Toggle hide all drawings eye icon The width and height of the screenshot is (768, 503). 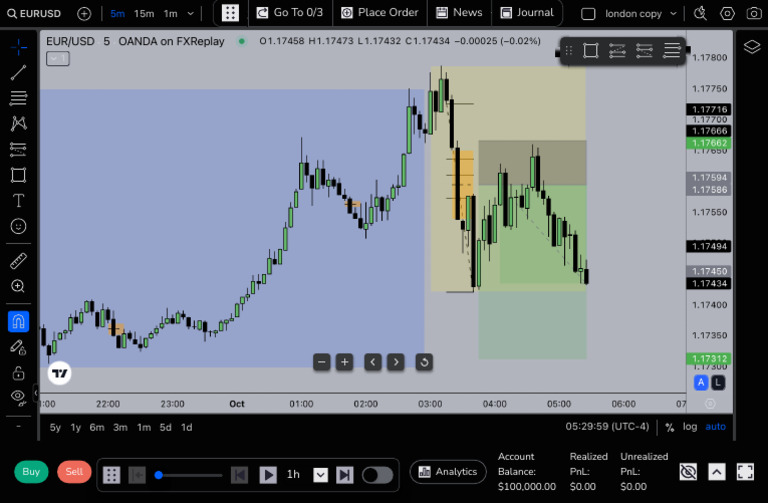click(x=19, y=397)
